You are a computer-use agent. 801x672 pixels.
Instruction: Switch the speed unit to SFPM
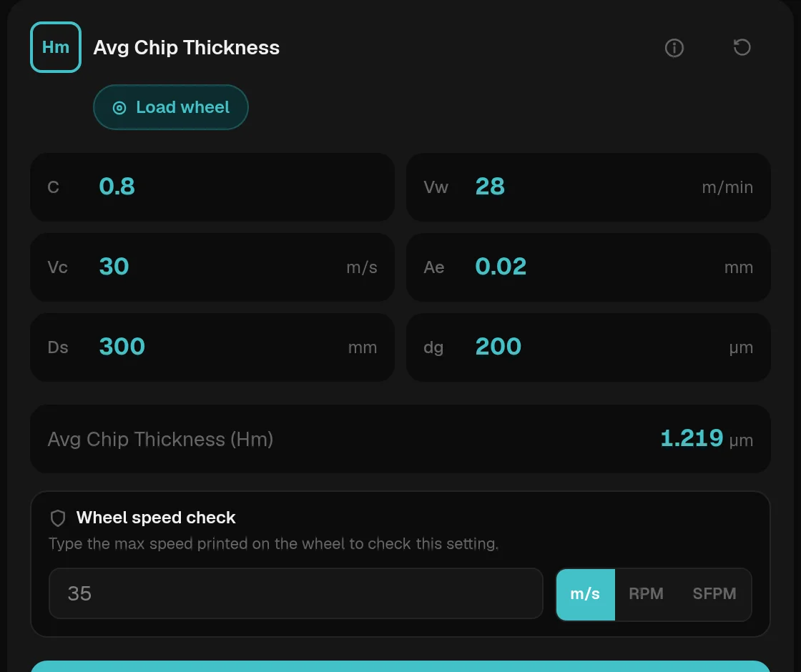(714, 594)
